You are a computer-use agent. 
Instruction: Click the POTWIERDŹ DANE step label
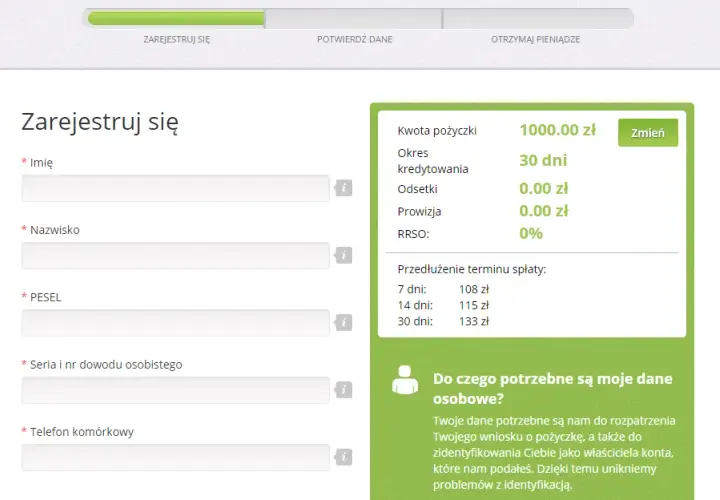click(x=354, y=39)
